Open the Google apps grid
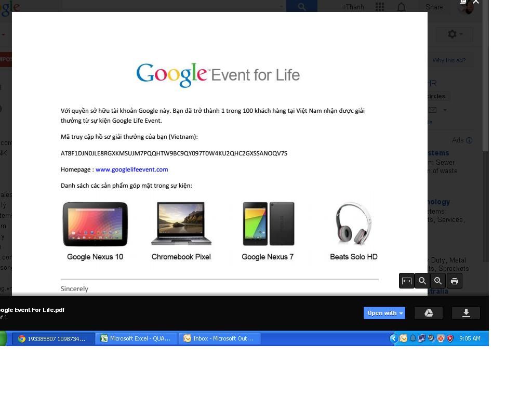Viewport: 532px width, 406px height. (x=380, y=7)
